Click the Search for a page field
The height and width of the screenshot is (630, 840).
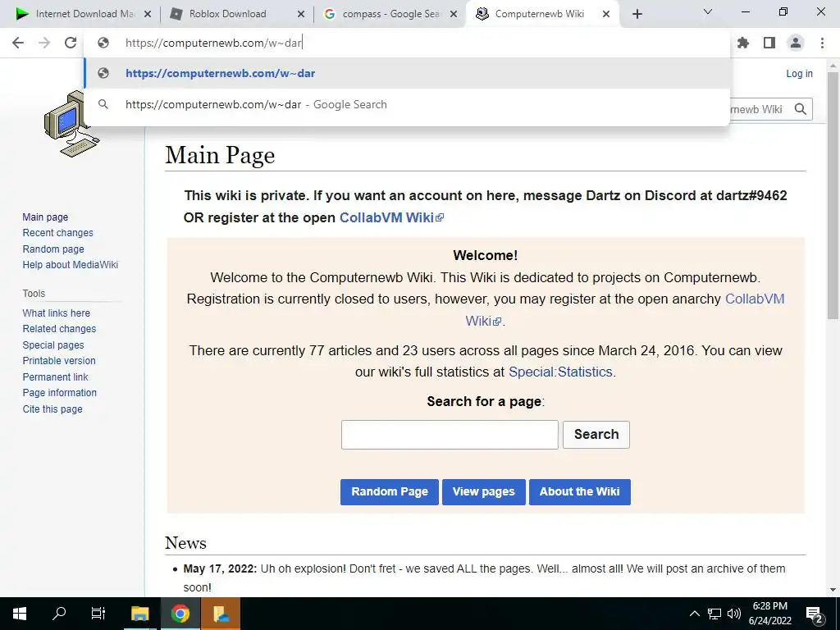pyautogui.click(x=450, y=435)
